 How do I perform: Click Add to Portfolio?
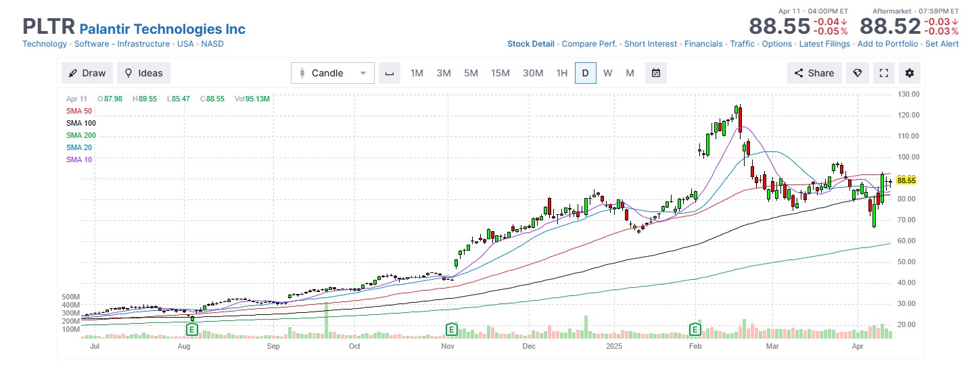click(888, 44)
